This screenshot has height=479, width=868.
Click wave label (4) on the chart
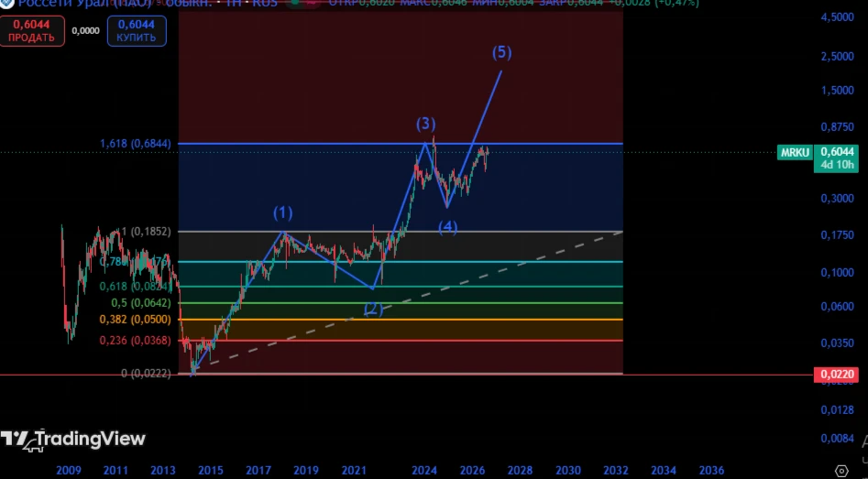tap(448, 227)
